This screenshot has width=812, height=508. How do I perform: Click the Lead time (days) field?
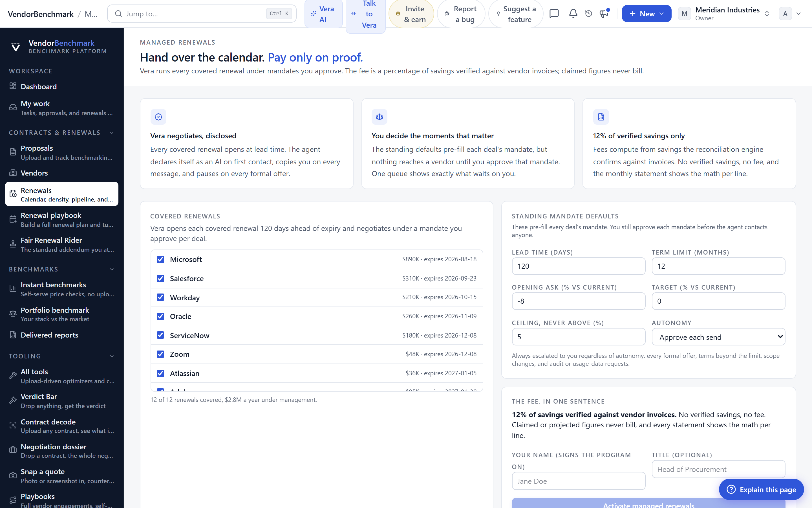[x=579, y=266]
